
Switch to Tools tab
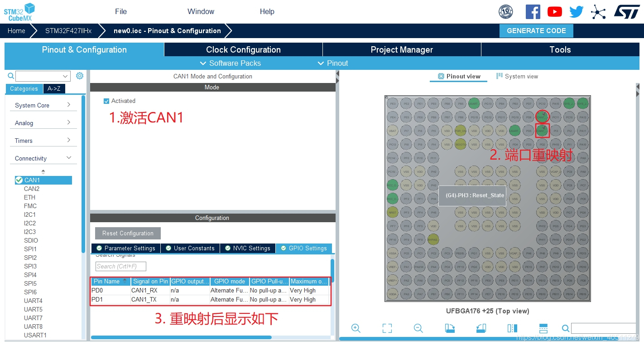[560, 50]
